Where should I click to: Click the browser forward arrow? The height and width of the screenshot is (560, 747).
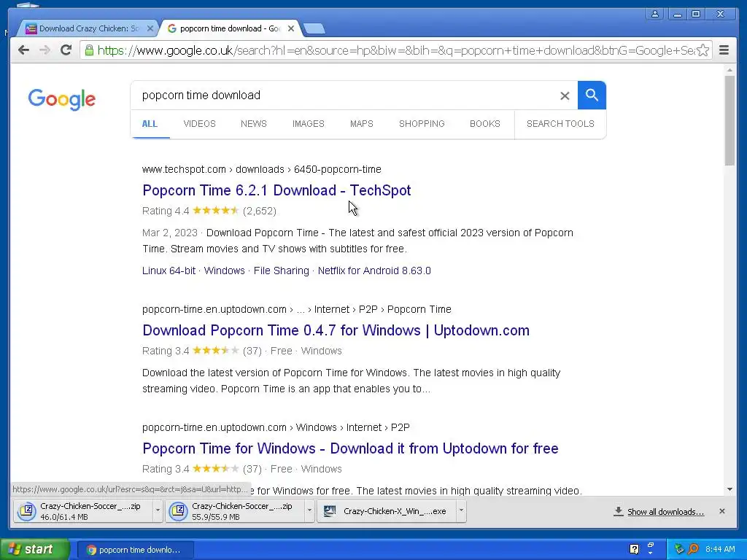tap(44, 50)
